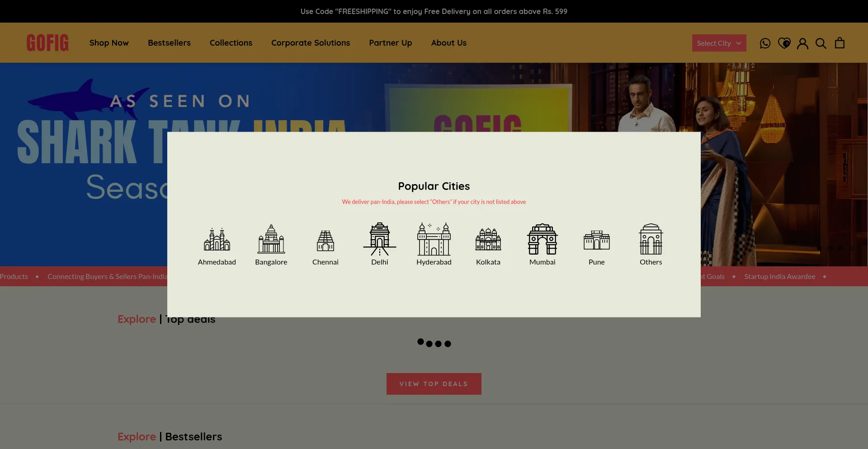Pick the Chennai temple icon

pos(325,241)
